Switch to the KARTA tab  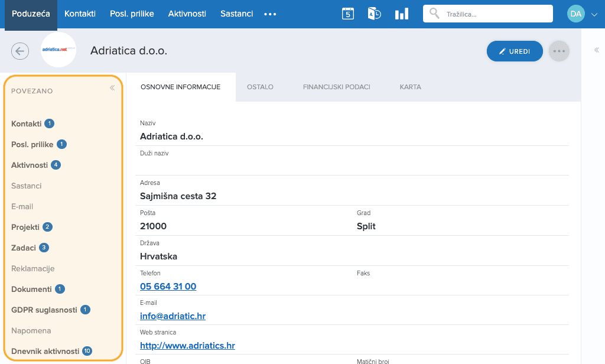(410, 87)
